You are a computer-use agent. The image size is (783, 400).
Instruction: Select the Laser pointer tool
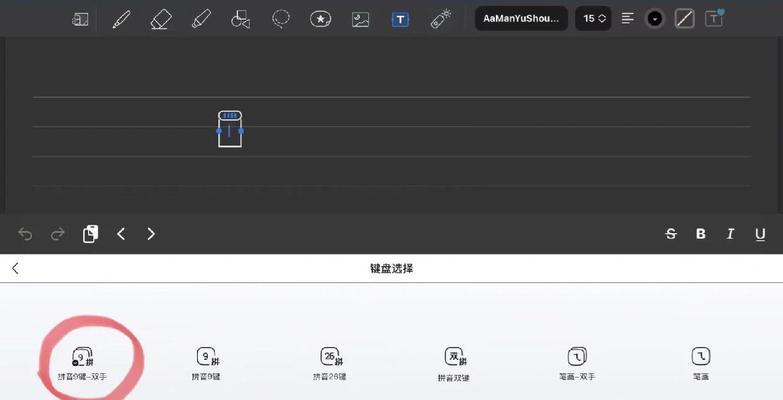point(440,19)
